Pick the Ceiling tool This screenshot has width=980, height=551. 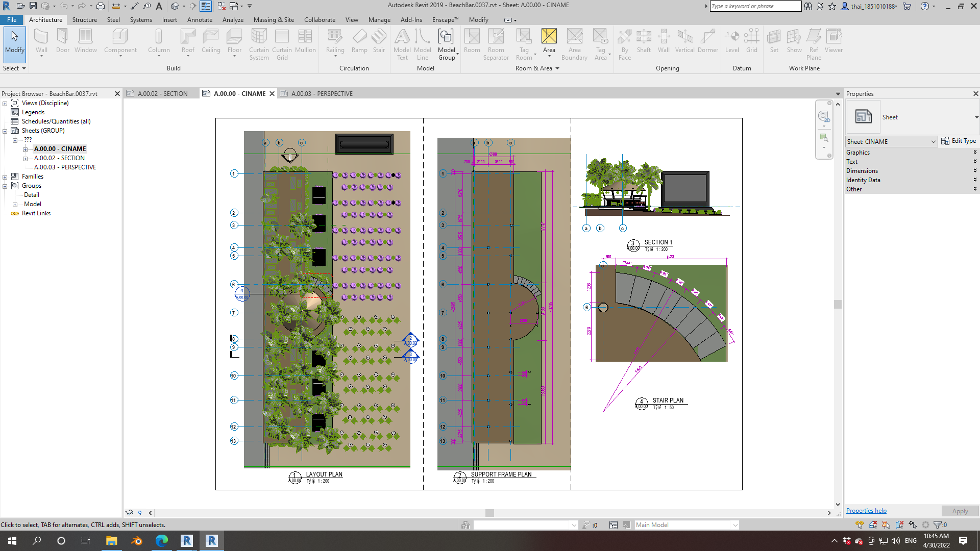coord(211,41)
